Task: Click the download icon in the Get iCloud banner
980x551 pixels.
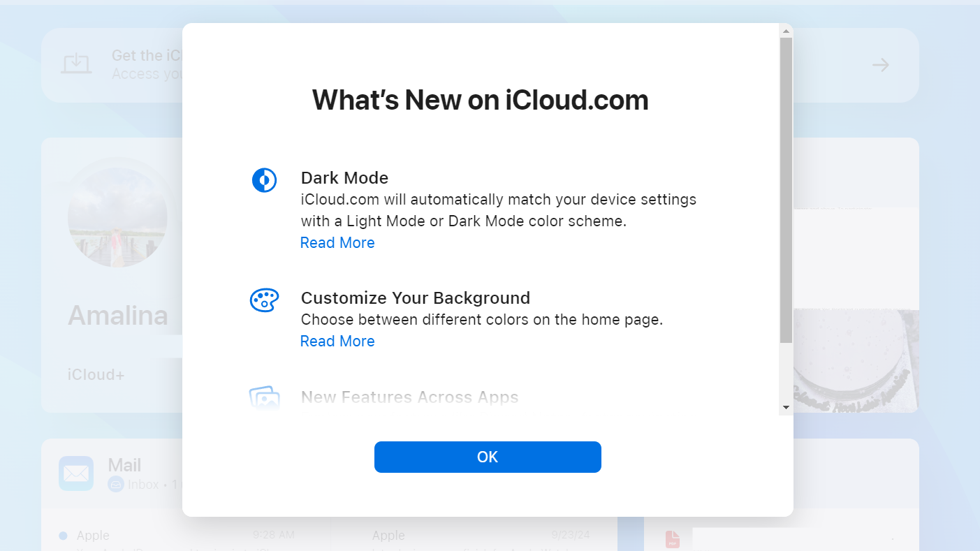Action: coord(76,64)
